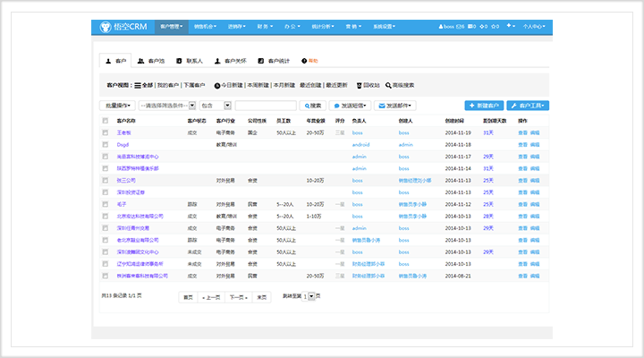The width and height of the screenshot is (644, 358).
Task: Expand the 批量操作 dropdown
Action: click(118, 105)
